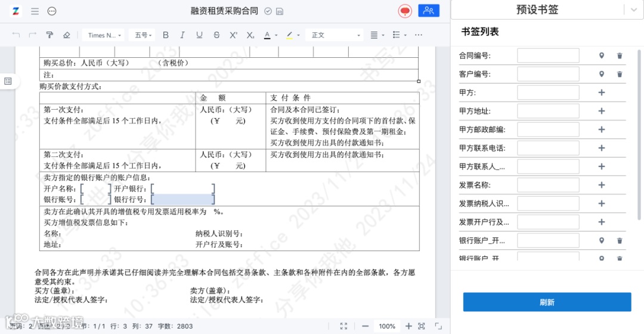The width and height of the screenshot is (644, 334).
Task: Add the 发票名称 bookmark
Action: [x=601, y=185]
